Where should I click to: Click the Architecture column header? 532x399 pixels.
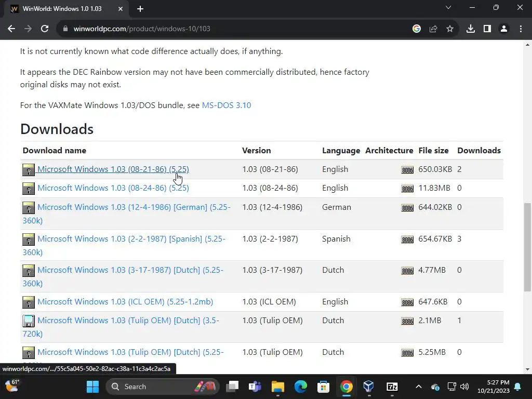[x=389, y=150]
